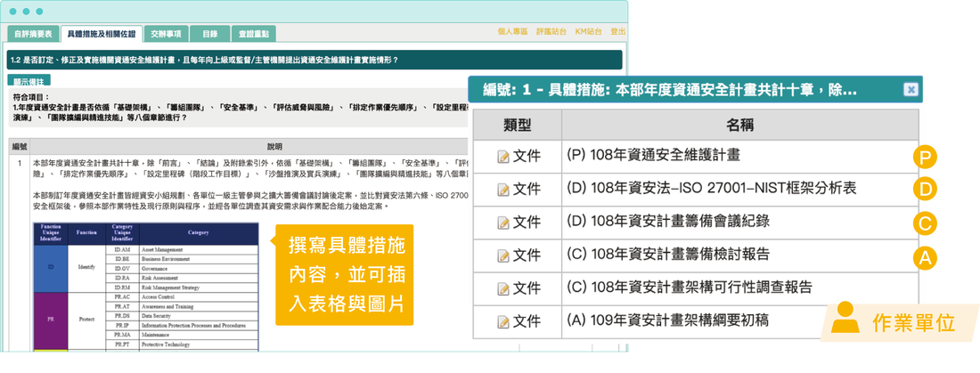Screen dimensions: 980x373
Task: Click the NIST framework table image
Action: tap(145, 288)
